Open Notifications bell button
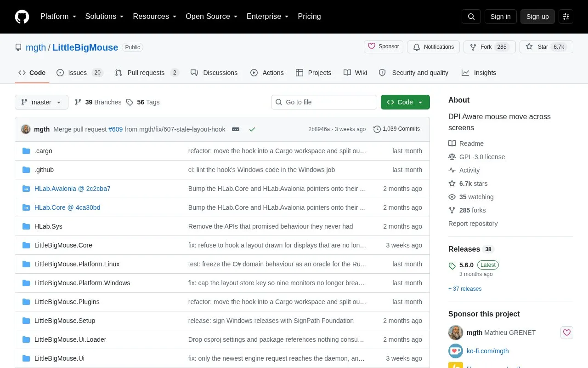Screen dimensions: 588x368 433,47
